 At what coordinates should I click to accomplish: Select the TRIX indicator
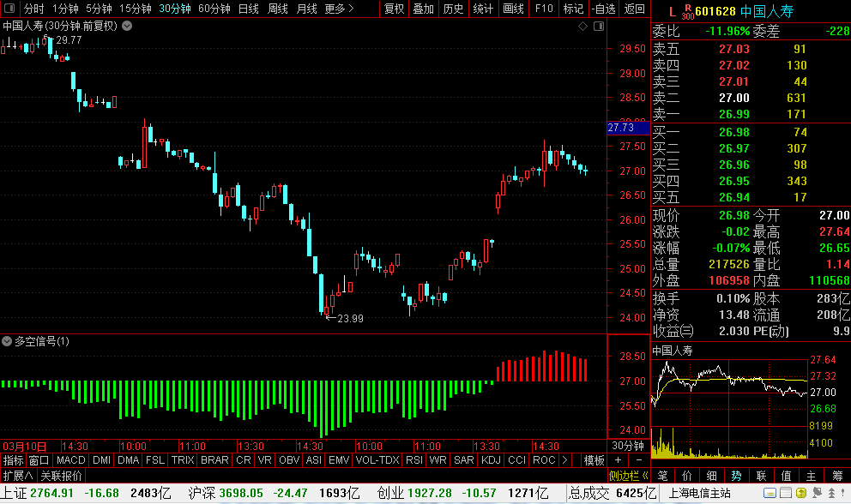pyautogui.click(x=183, y=460)
